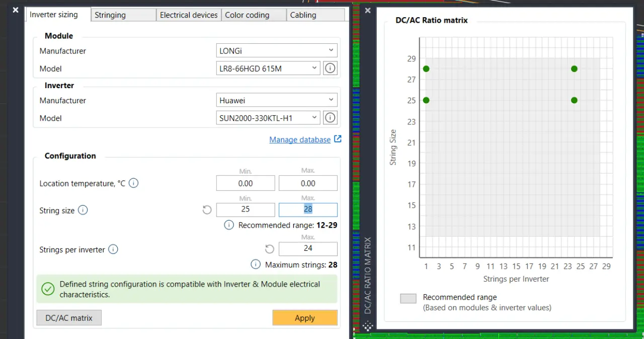Image resolution: width=644 pixels, height=339 pixels.
Task: Switch to the Cabling tab
Action: 315,15
